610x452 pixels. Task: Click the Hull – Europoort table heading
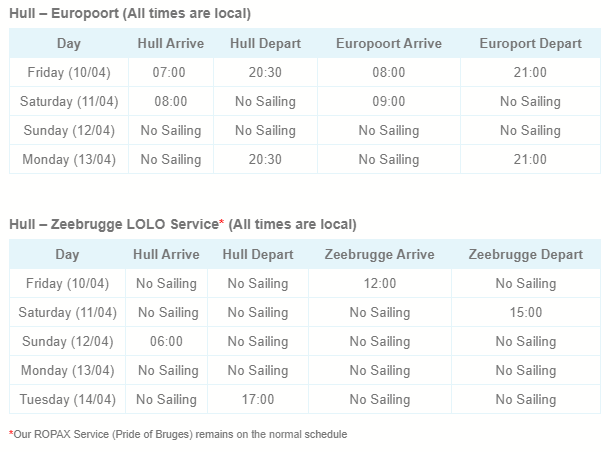click(130, 13)
